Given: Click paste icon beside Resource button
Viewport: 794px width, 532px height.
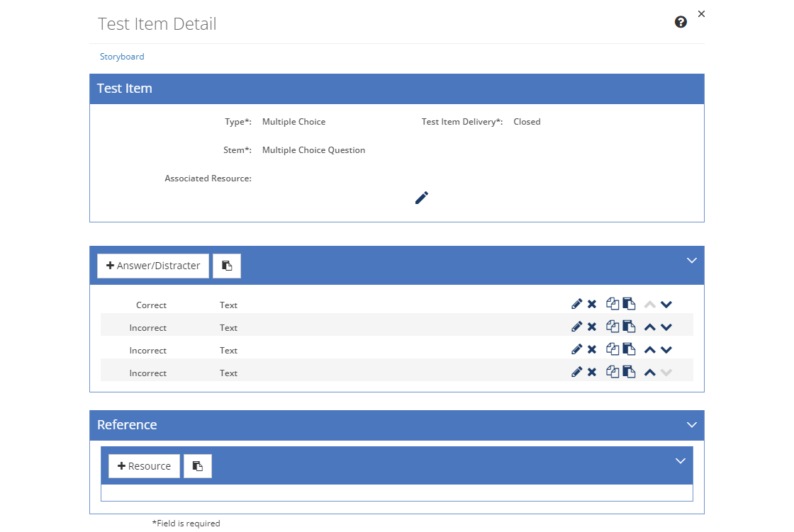Looking at the screenshot, I should (198, 466).
